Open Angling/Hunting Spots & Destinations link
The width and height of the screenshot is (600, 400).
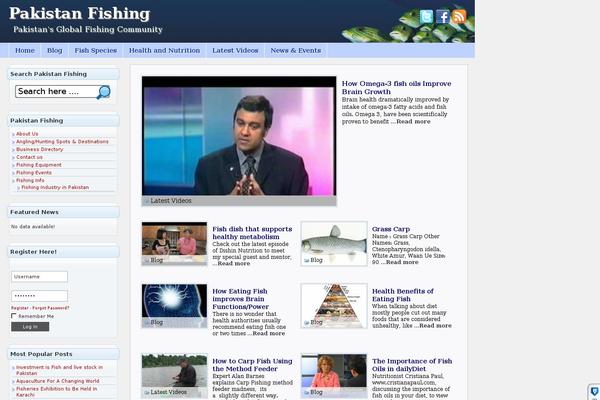coord(62,142)
